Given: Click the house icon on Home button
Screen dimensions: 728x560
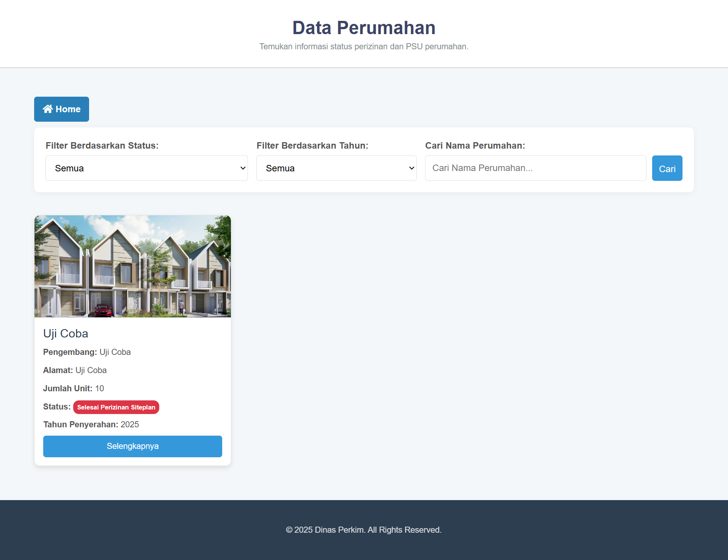Looking at the screenshot, I should (48, 109).
